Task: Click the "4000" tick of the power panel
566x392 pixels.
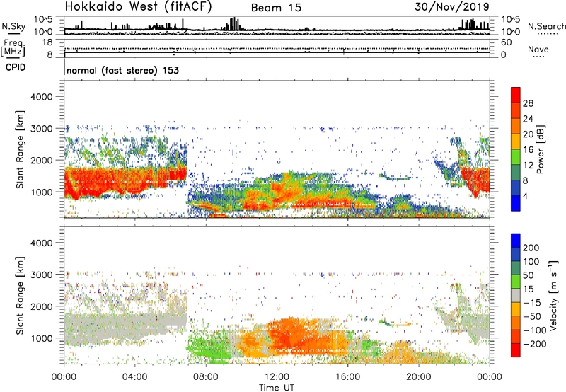Action: pyautogui.click(x=42, y=97)
